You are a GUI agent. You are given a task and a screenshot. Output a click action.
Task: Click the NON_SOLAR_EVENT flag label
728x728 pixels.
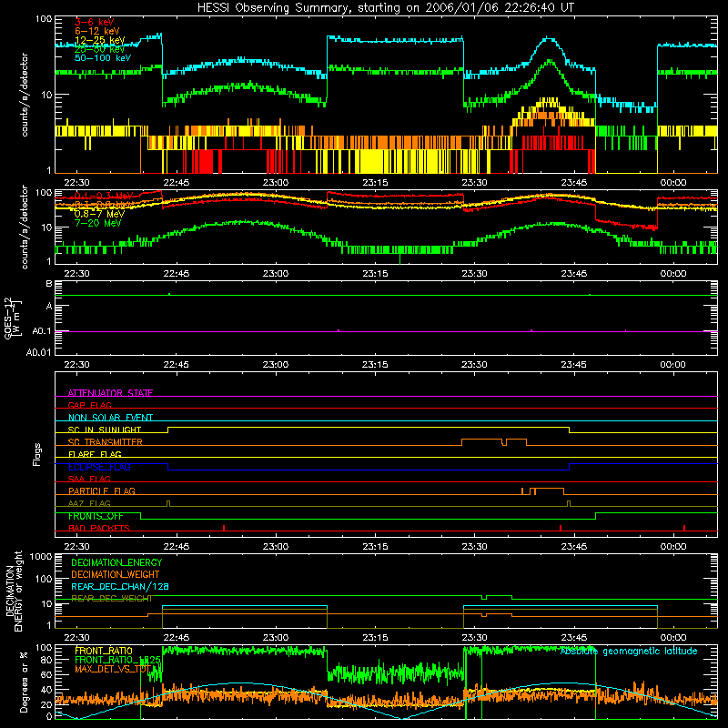(110, 418)
